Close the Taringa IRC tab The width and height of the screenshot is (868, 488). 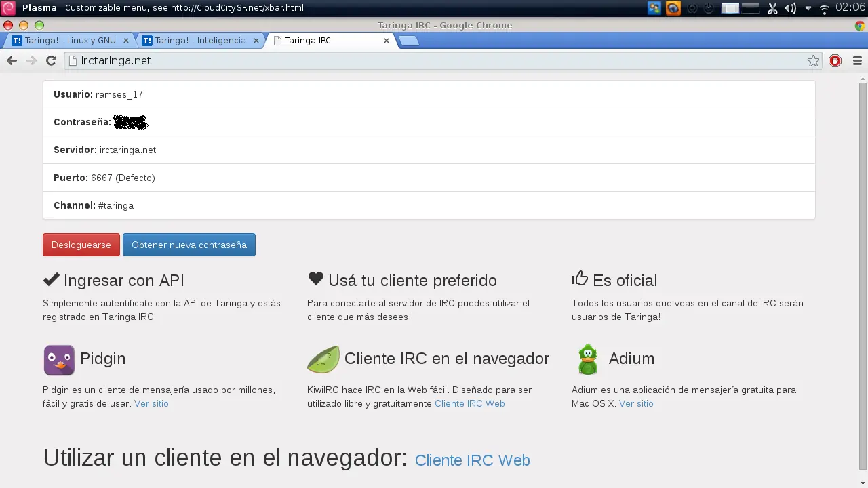click(x=387, y=41)
